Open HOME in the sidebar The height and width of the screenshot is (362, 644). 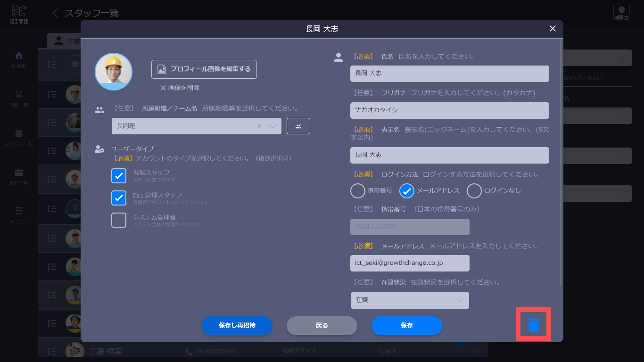pyautogui.click(x=19, y=60)
